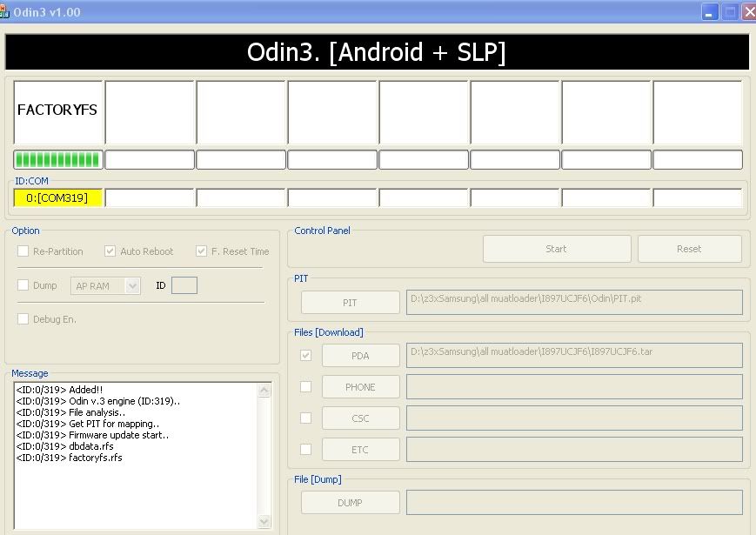
Task: Check the ETC file checkbox
Action: pyautogui.click(x=305, y=450)
